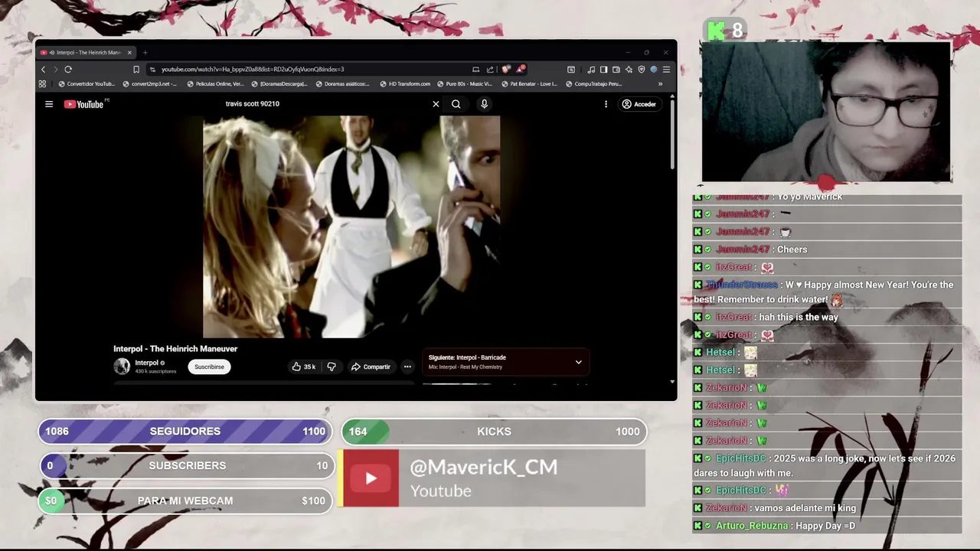Toggle the browser sidebar panel icon

click(x=603, y=70)
